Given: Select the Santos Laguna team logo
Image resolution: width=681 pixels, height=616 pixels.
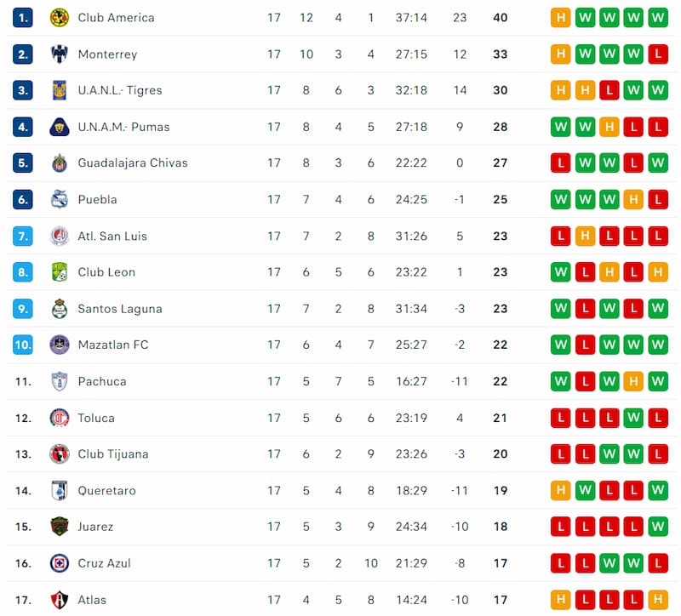Looking at the screenshot, I should [59, 309].
